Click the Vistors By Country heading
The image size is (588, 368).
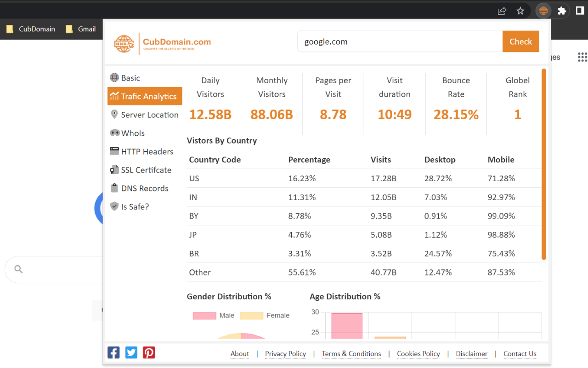click(x=222, y=141)
